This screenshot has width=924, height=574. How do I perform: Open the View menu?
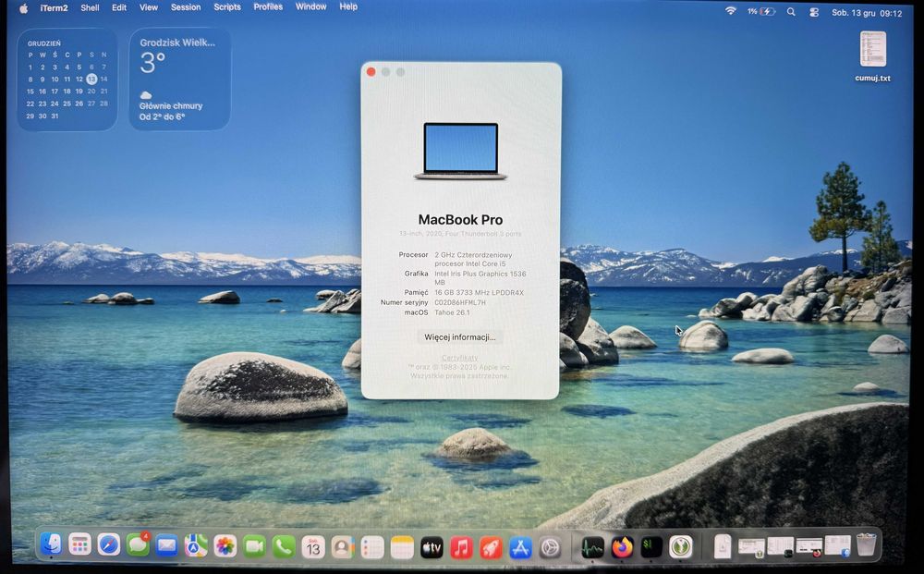coord(149,7)
